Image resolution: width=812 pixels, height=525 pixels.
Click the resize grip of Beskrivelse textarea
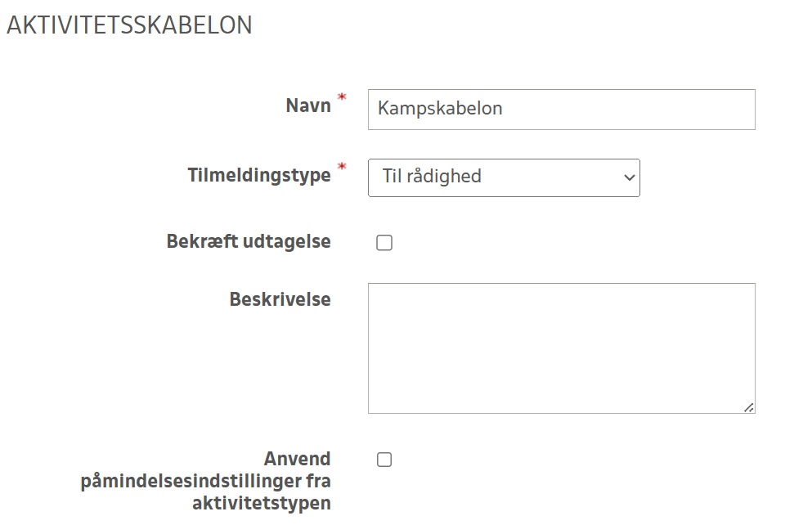[x=749, y=407]
